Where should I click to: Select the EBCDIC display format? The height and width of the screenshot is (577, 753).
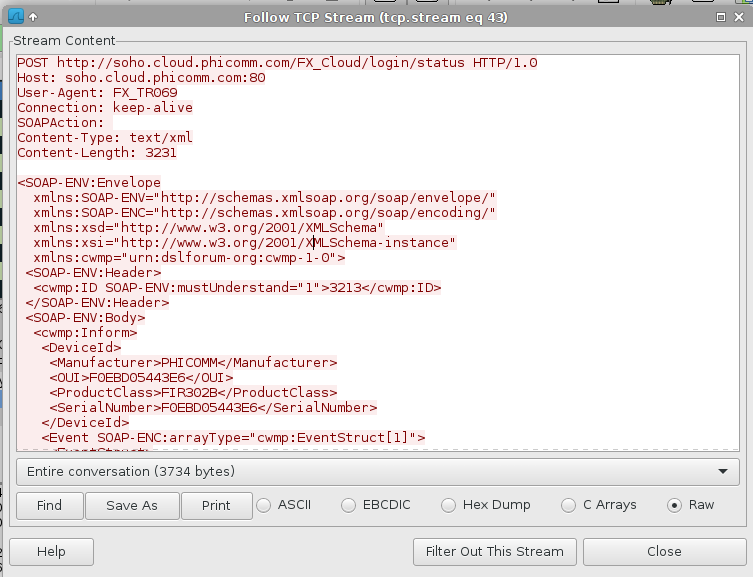[349, 505]
